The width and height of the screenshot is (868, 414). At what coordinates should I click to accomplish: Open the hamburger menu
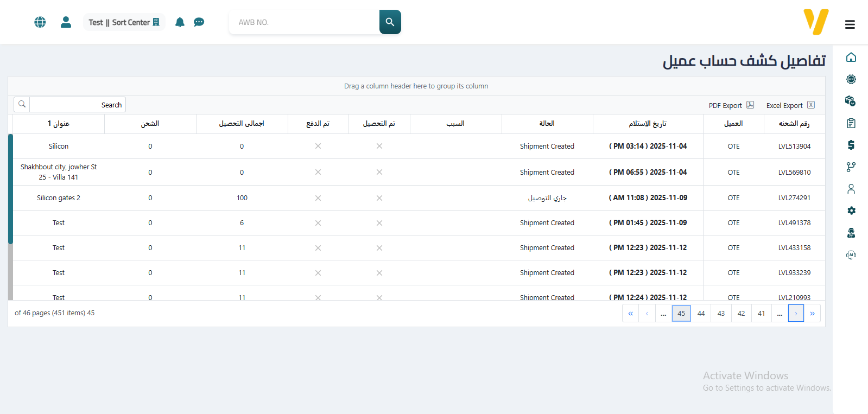pyautogui.click(x=850, y=24)
